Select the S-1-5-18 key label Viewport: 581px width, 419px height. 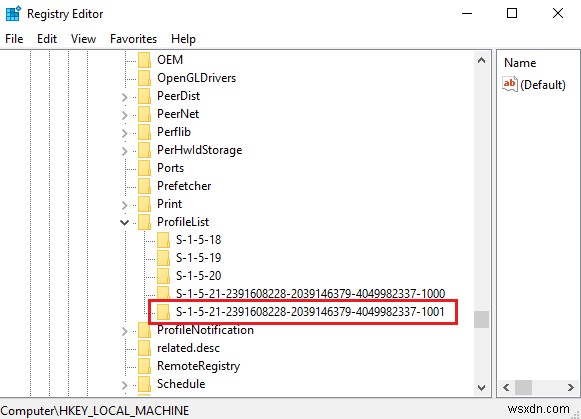[x=199, y=240]
